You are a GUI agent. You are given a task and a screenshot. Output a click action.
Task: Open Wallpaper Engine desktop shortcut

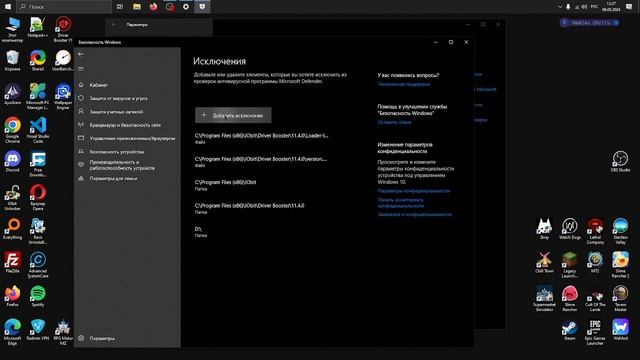click(63, 96)
